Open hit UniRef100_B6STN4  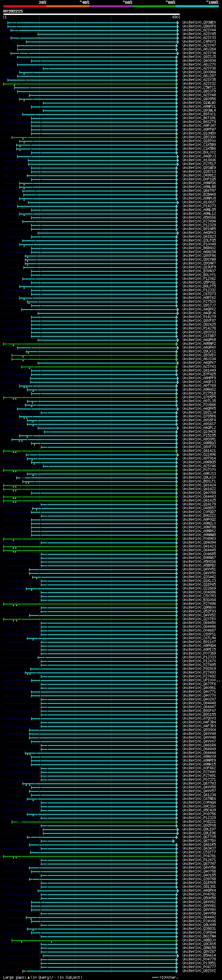pyautogui.click(x=199, y=936)
